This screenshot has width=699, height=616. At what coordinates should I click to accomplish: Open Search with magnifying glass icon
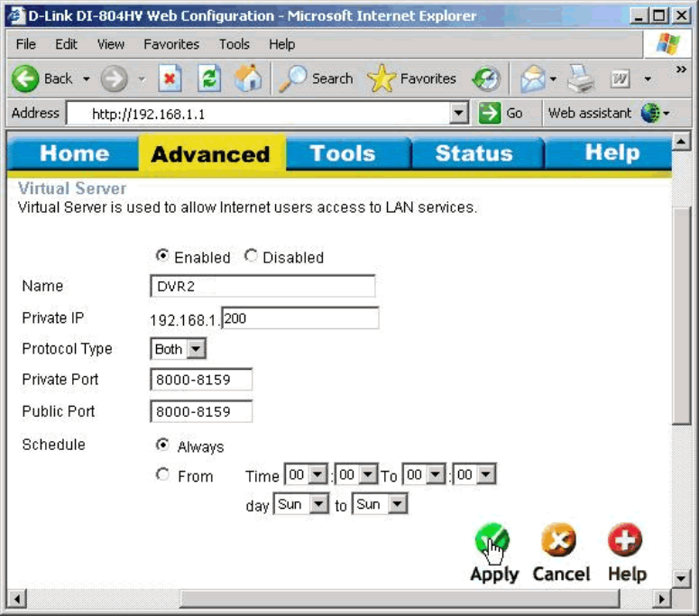click(x=293, y=78)
